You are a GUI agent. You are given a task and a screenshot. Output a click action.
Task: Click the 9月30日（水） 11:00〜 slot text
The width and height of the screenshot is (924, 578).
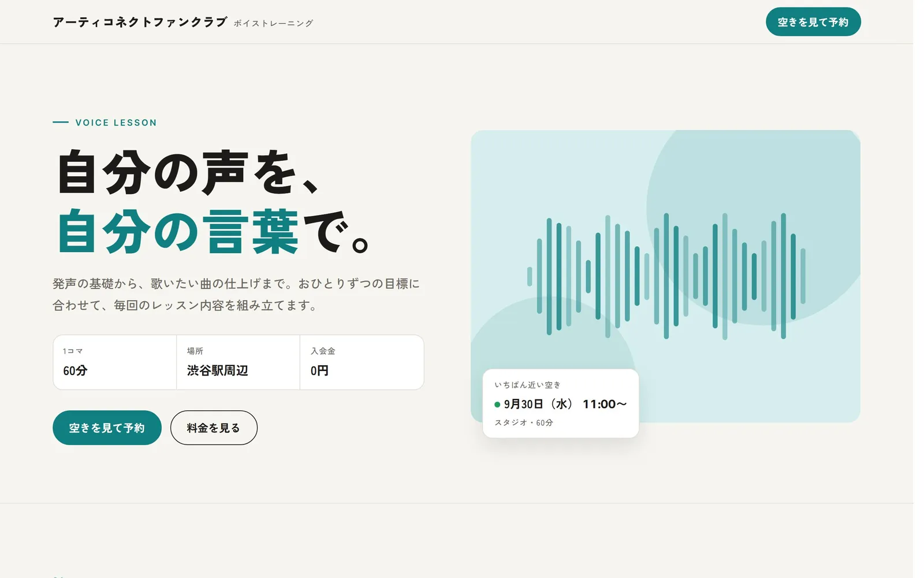click(565, 404)
